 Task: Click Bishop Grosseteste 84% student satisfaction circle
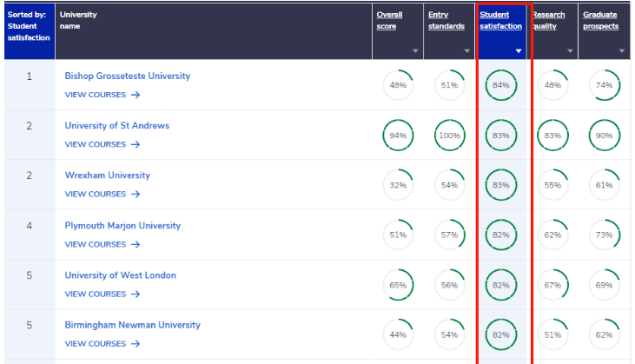tap(501, 85)
